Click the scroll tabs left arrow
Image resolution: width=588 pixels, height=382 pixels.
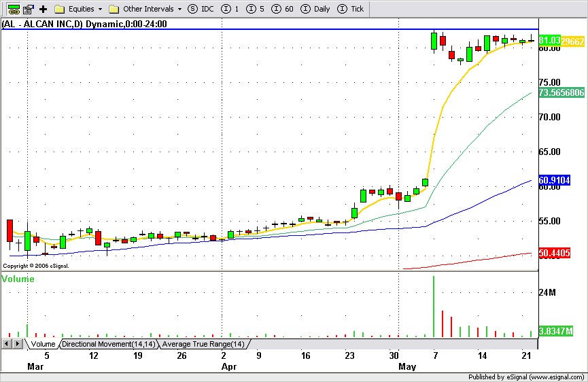coord(6,343)
